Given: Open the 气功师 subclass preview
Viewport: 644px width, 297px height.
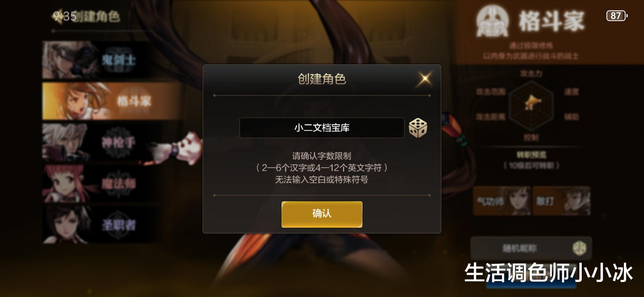Looking at the screenshot, I should point(501,201).
